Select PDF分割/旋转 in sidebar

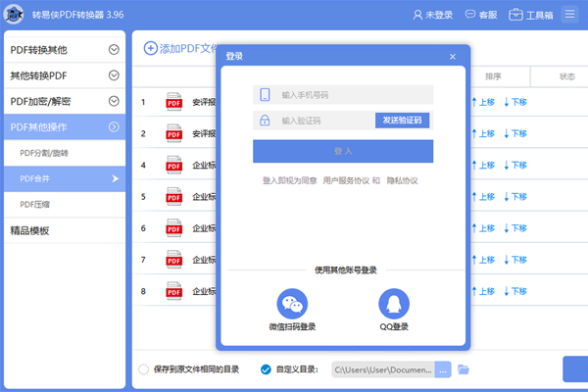coord(45,153)
